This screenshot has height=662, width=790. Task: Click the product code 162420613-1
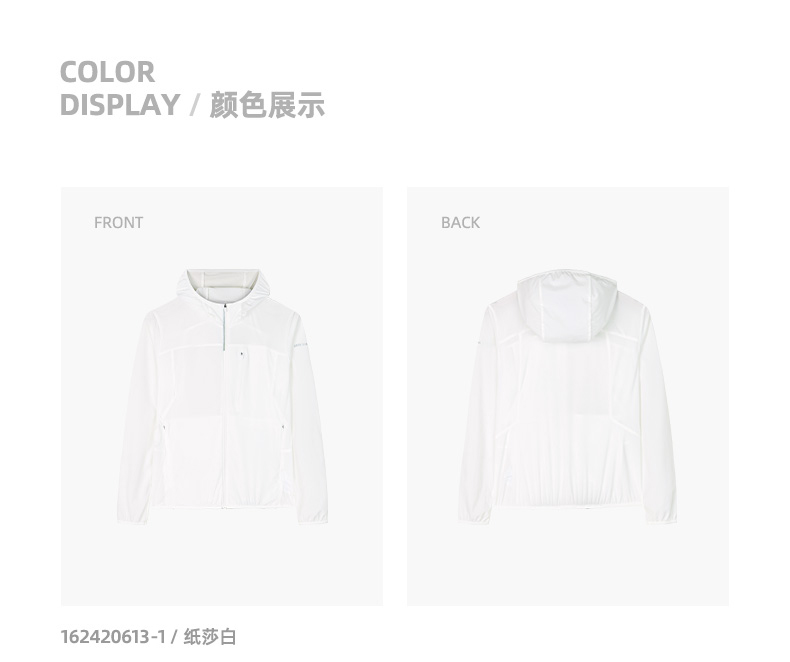[113, 637]
